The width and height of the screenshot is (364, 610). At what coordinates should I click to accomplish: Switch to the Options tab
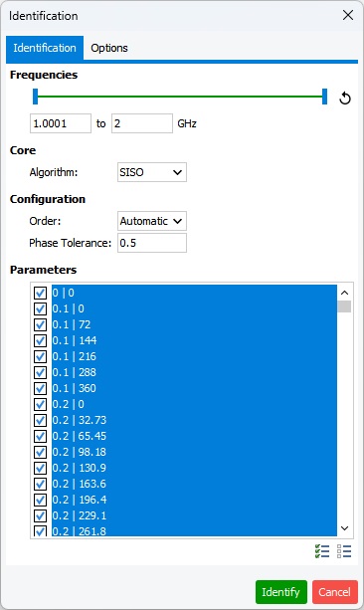pyautogui.click(x=109, y=48)
